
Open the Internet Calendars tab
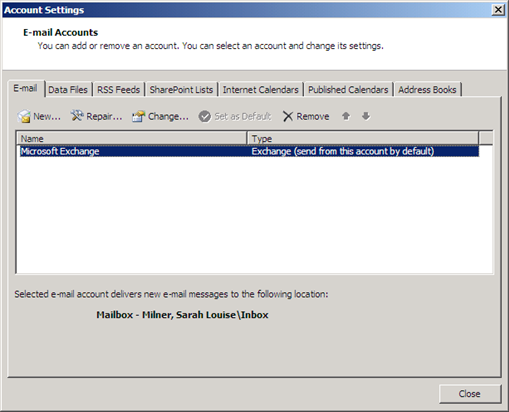point(260,90)
